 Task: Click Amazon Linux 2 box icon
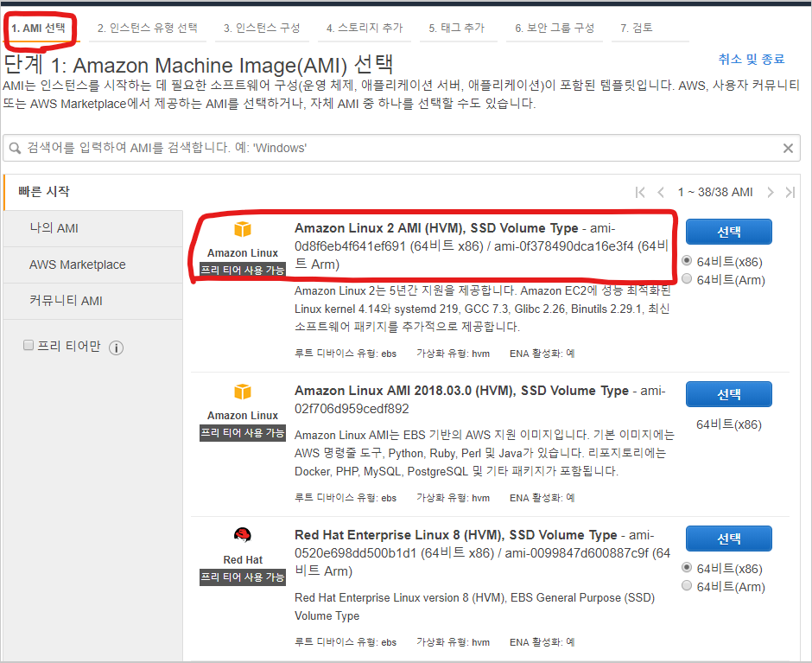243,228
